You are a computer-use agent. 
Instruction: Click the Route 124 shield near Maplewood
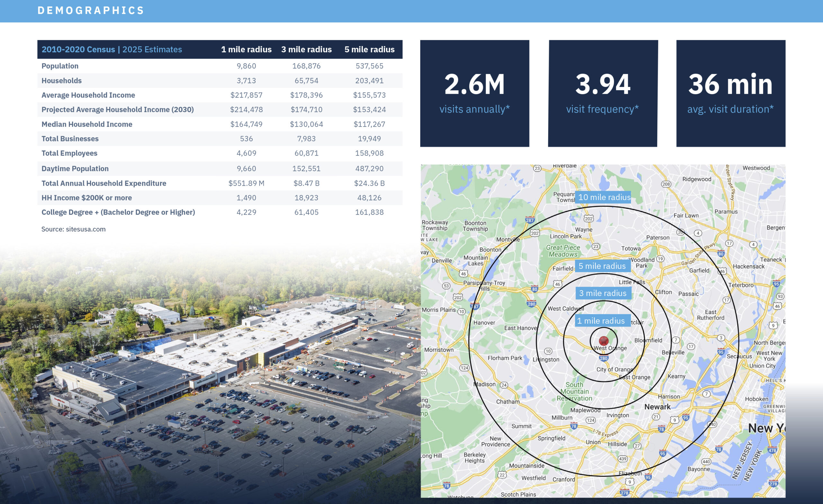[591, 420]
